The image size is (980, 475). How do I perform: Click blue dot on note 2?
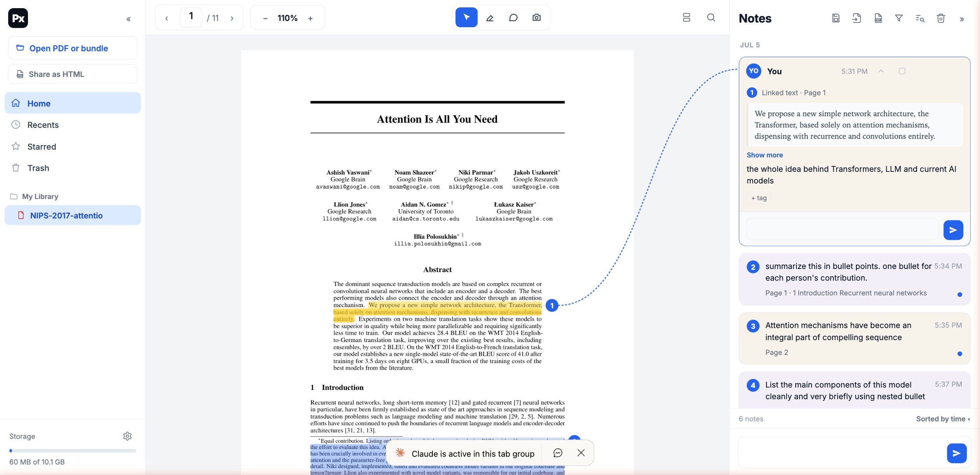click(x=959, y=294)
